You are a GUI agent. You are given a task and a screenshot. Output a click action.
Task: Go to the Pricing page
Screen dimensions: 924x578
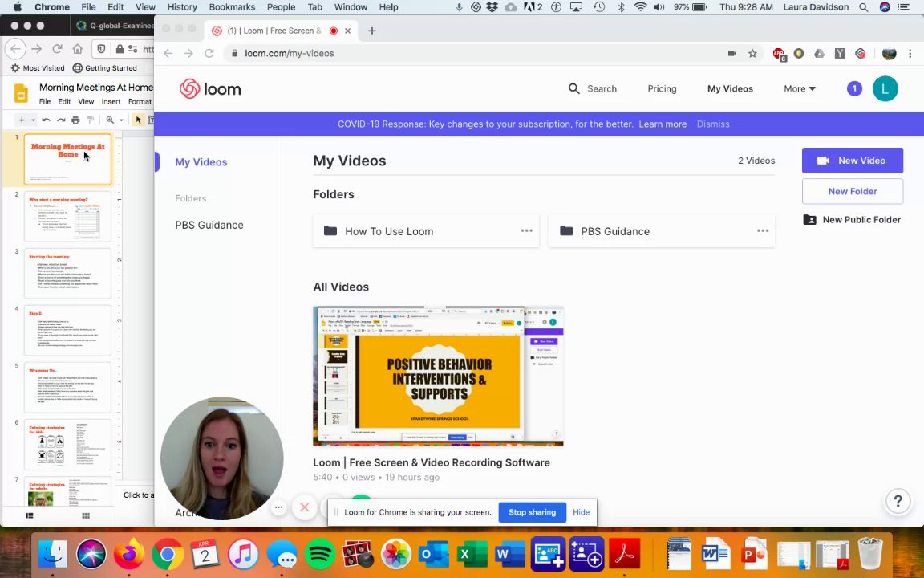(662, 88)
